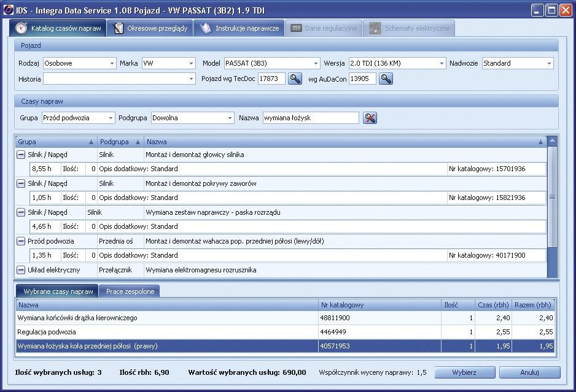Click the Nazwa field containing wymiana łożysk
Image resolution: width=576 pixels, height=392 pixels.
(311, 118)
